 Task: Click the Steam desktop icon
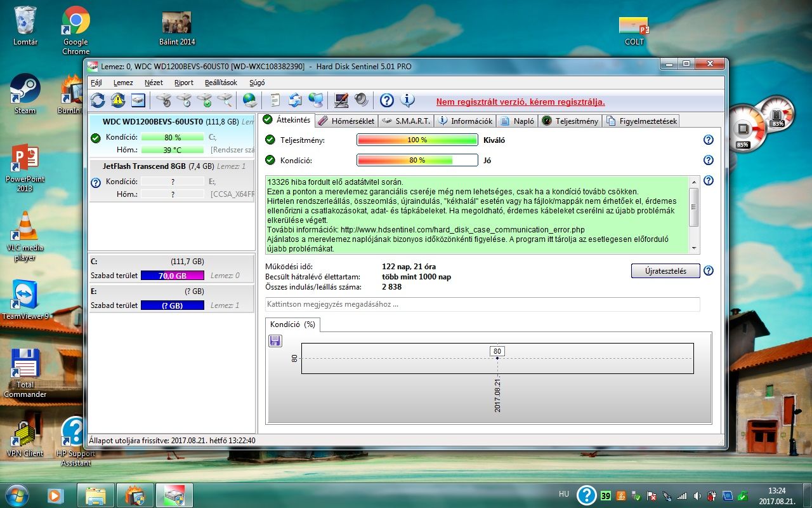(25, 94)
